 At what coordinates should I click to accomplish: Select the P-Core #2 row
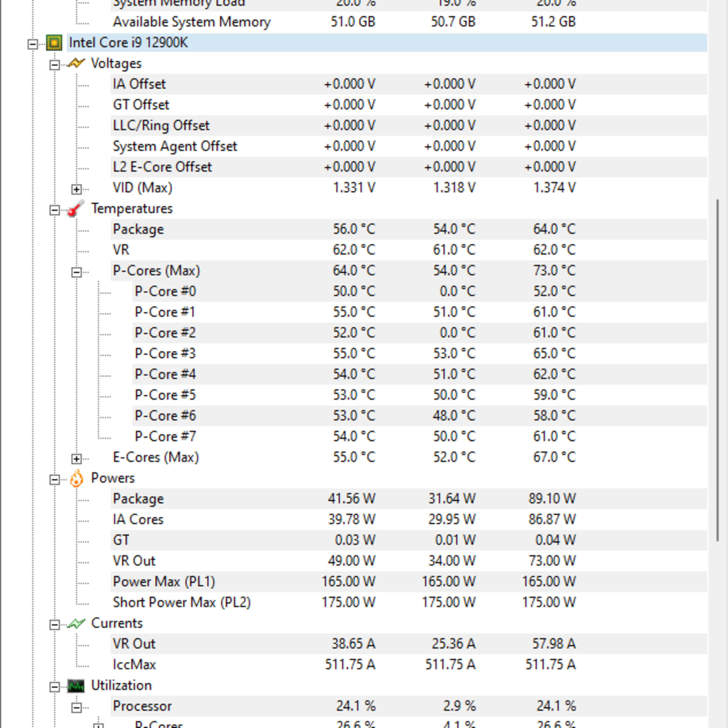tap(419, 333)
